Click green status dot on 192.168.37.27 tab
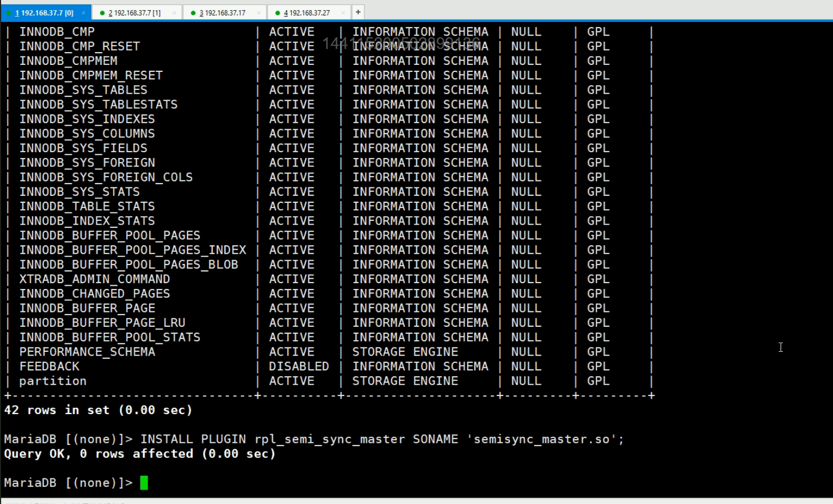Image resolution: width=833 pixels, height=504 pixels. pos(277,13)
